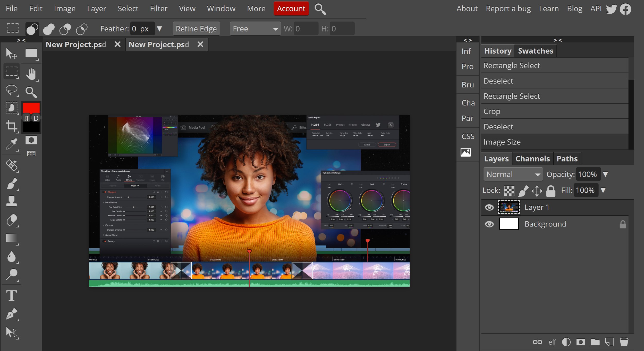644x351 pixels.
Task: Open the Twitter link icon
Action: click(x=612, y=9)
